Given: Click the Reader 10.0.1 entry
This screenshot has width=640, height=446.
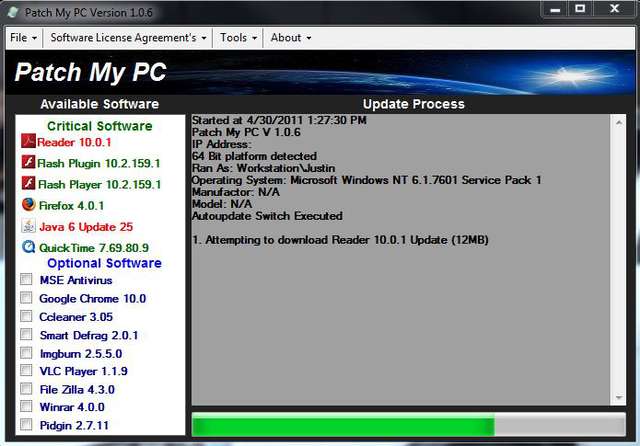Looking at the screenshot, I should point(74,142).
